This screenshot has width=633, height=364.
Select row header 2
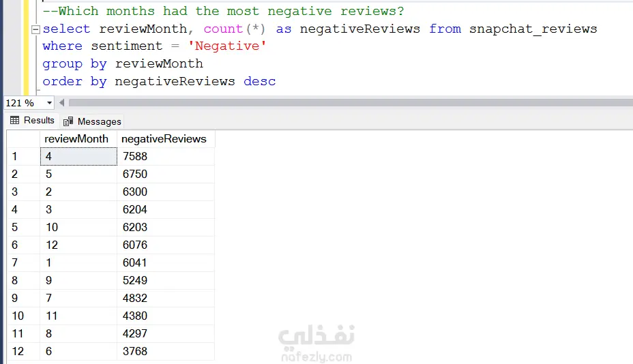point(23,174)
